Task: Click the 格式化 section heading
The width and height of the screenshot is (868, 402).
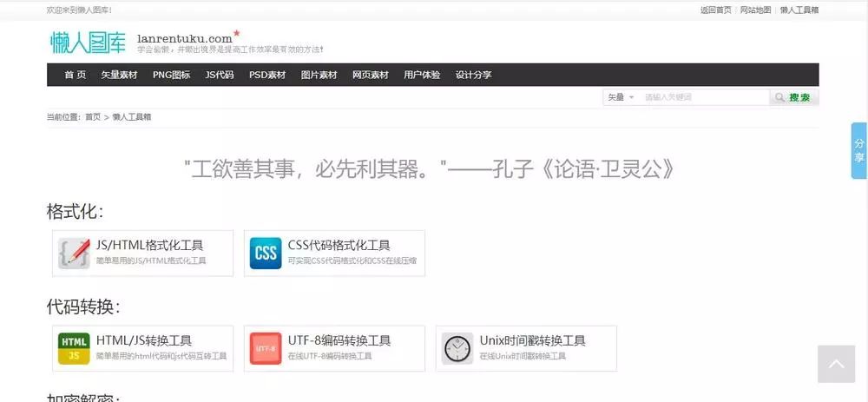Action: 75,212
